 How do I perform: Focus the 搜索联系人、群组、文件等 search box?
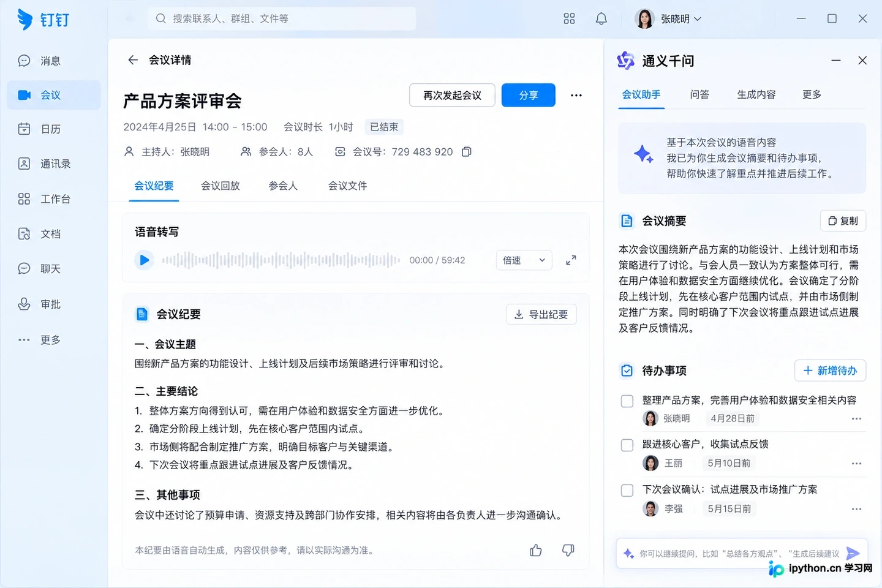coord(282,18)
